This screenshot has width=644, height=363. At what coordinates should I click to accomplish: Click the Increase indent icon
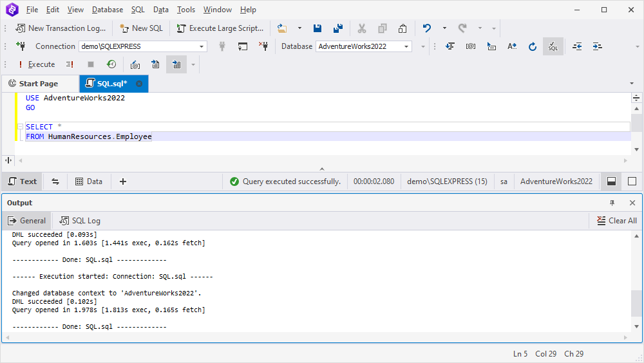598,46
